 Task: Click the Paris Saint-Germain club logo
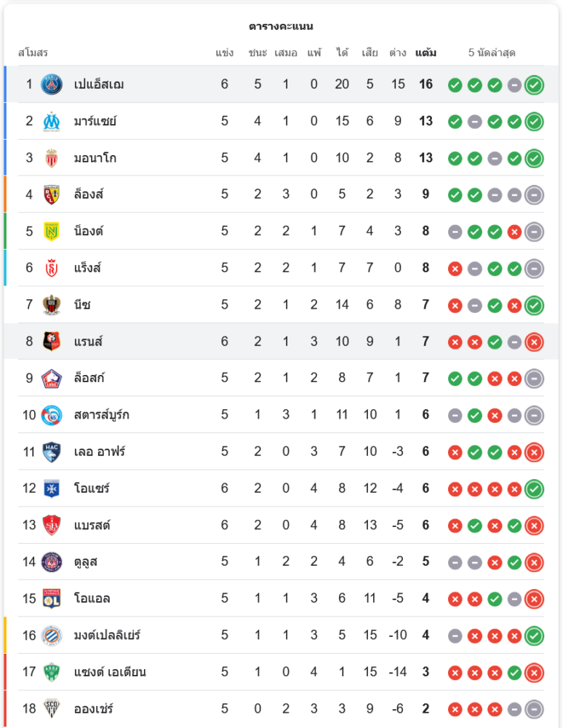point(52,84)
